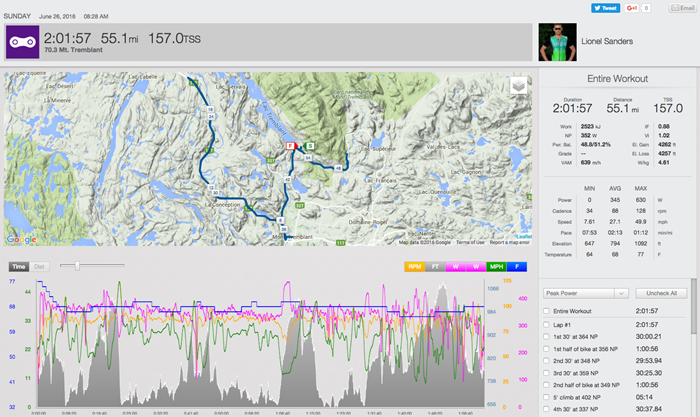
Task: Switch chart x-axis to Dist
Action: pos(39,267)
